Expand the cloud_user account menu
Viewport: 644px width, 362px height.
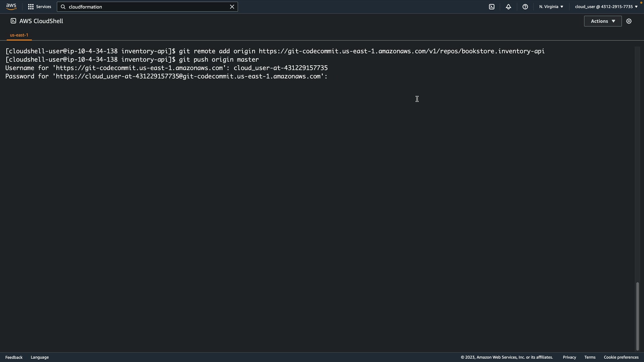click(x=606, y=7)
